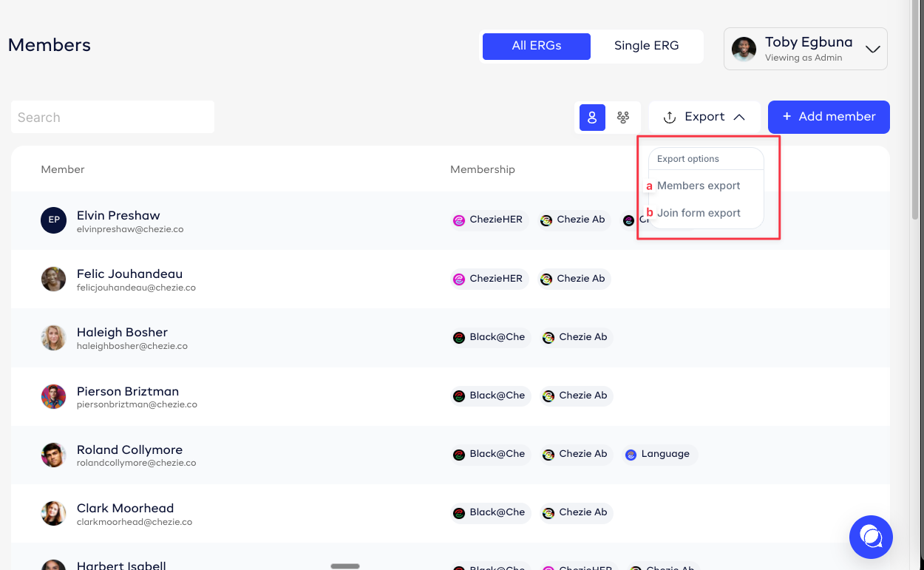924x570 pixels.
Task: Click Chezie Ab tag in Haleigh Bosher row
Action: pyautogui.click(x=577, y=337)
